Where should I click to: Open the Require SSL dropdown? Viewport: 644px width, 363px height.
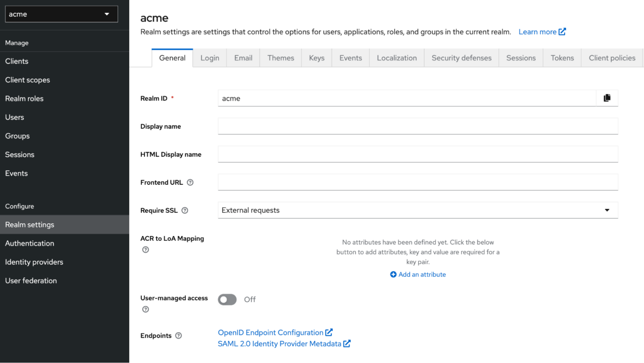click(x=417, y=210)
